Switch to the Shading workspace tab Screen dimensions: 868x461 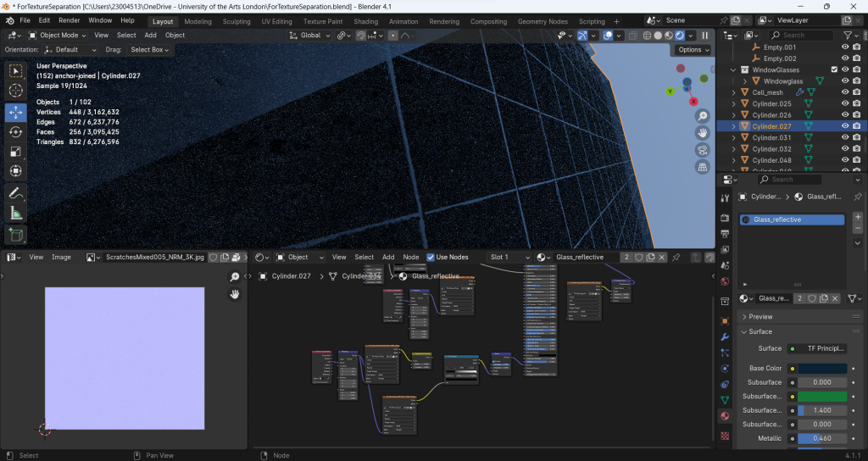click(x=365, y=21)
